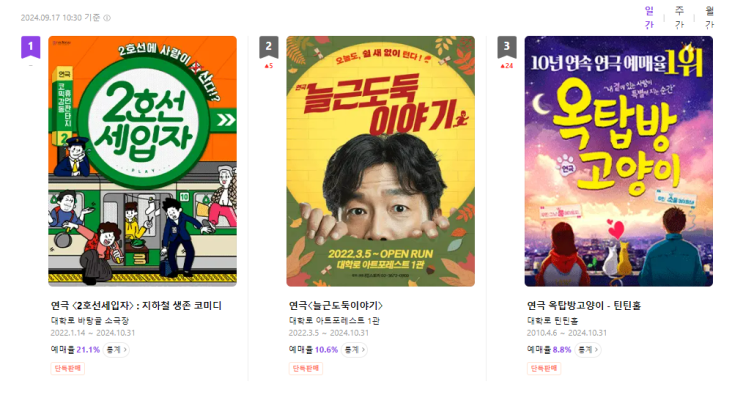Open the 늙은도둑이야기 poster thumbnail
This screenshot has width=743, height=406.
(x=381, y=161)
